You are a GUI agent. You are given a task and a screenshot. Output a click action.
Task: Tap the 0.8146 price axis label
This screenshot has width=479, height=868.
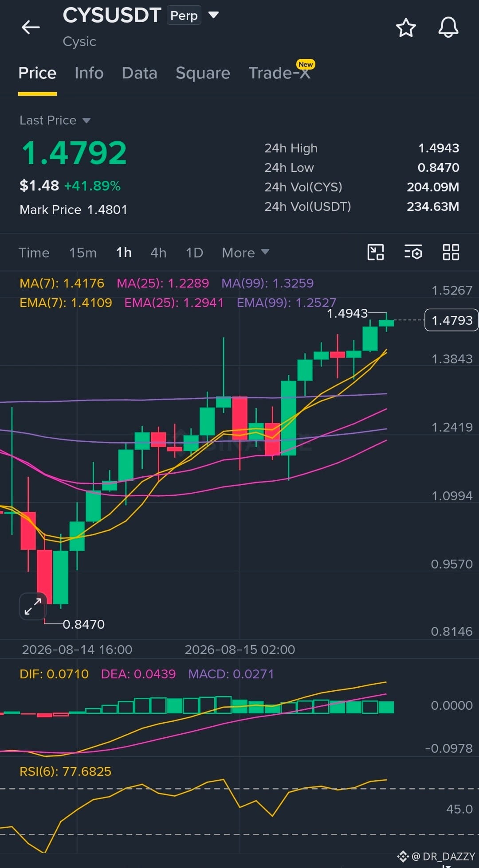pyautogui.click(x=452, y=631)
